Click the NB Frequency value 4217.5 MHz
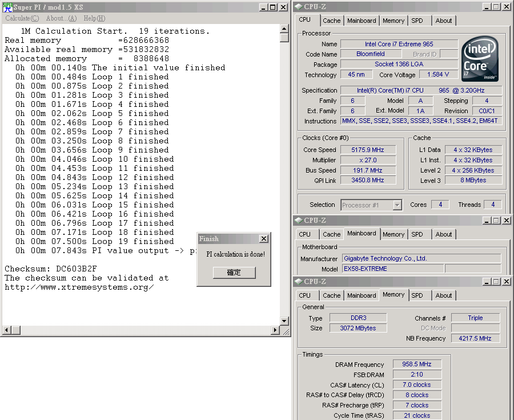The image size is (514, 420). [x=475, y=338]
